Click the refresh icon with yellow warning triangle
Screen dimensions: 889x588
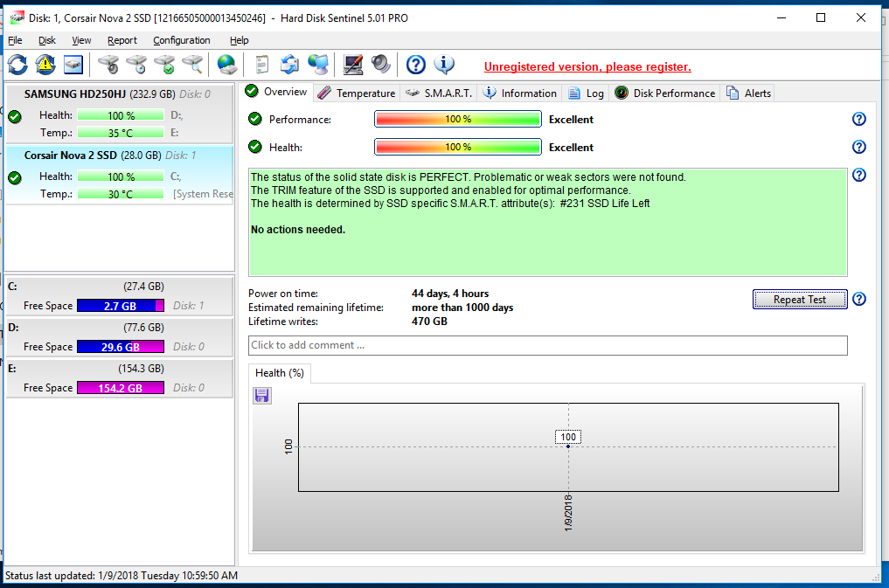45,65
